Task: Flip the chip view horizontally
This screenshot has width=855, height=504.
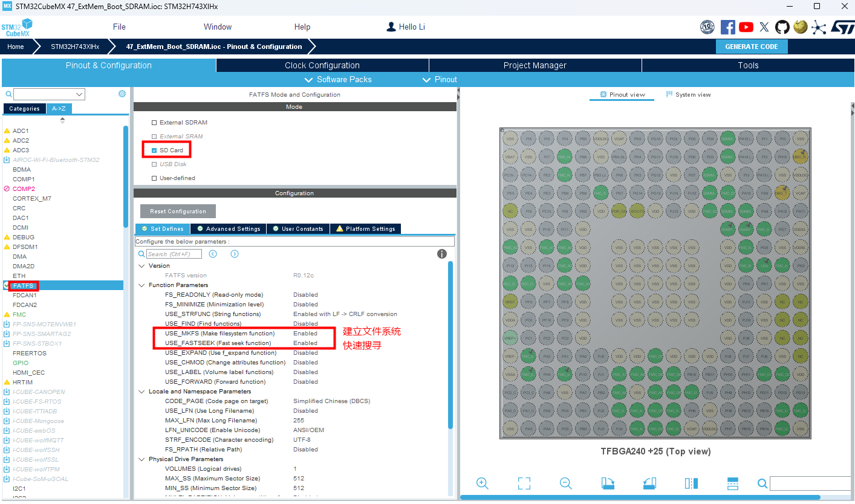Action: point(691,483)
